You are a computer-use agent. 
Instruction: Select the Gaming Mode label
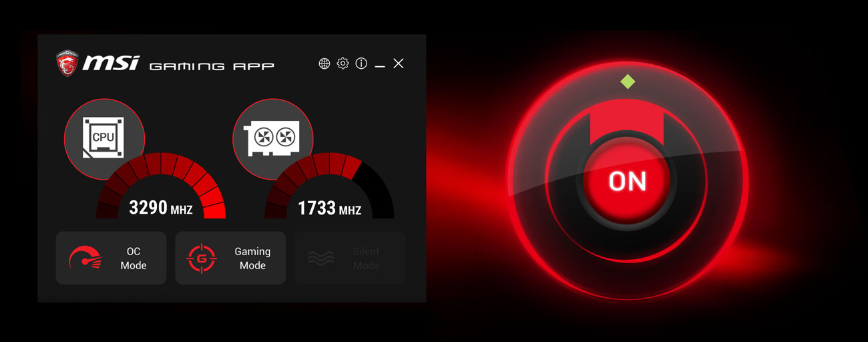(252, 259)
